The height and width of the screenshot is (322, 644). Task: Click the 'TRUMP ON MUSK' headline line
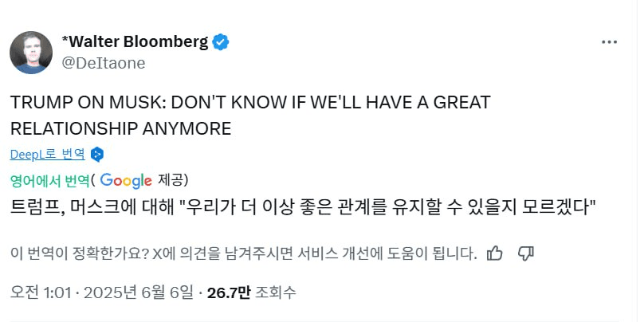click(x=250, y=103)
